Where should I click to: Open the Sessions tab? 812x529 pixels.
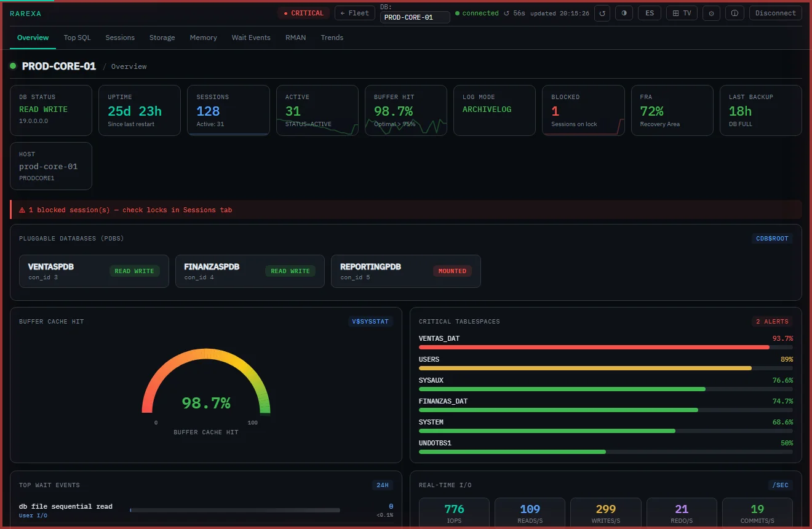[120, 38]
